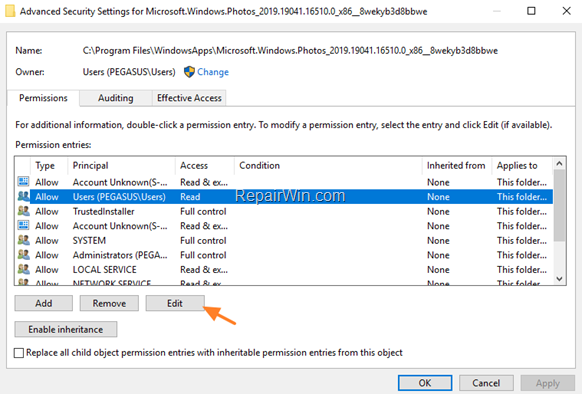Confirm with the OK button
The width and height of the screenshot is (582, 394).
coord(425,383)
